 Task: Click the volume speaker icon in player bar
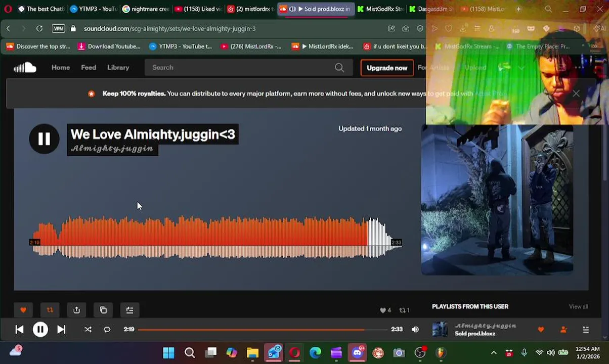point(415,330)
